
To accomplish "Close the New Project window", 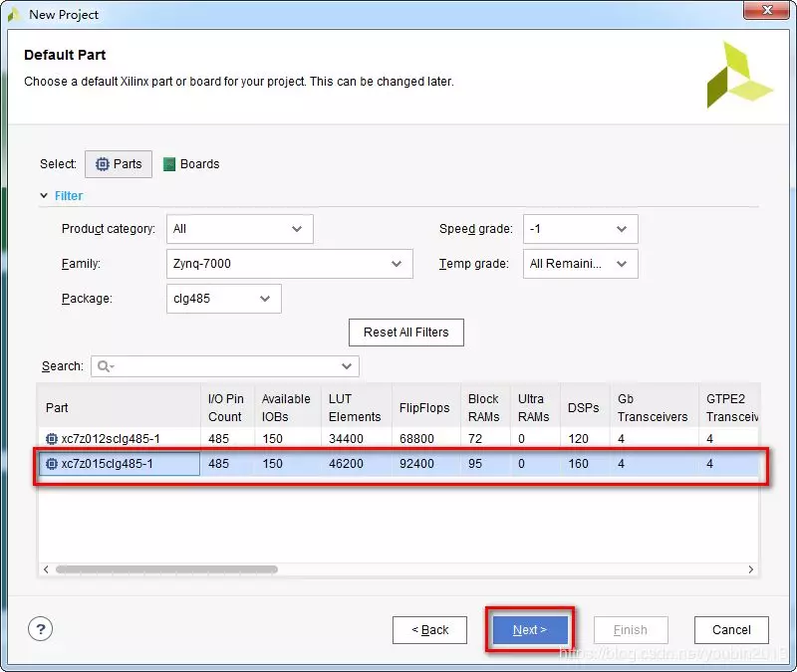I will coord(767,10).
